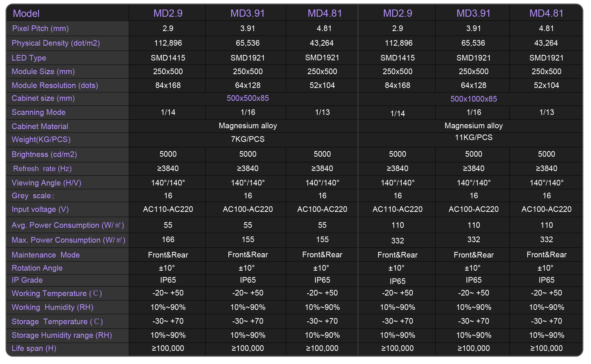The image size is (591, 364).
Task: Click the 7KG/PCS weight value
Action: (x=248, y=139)
